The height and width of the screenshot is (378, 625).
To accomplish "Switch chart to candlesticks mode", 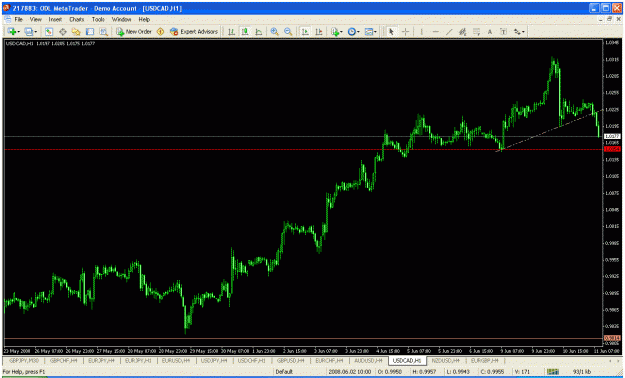I will pos(245,32).
